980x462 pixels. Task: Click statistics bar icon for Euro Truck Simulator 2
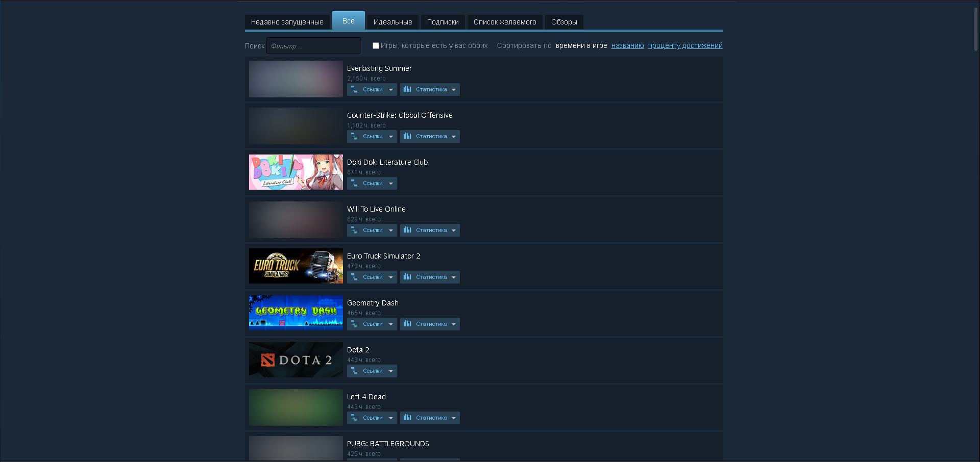click(x=407, y=277)
